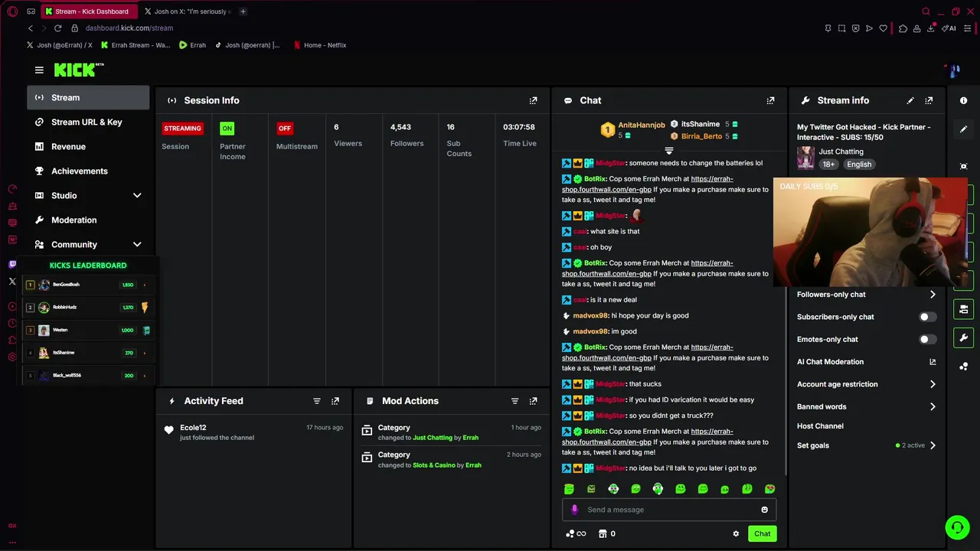Edit stream info with pencil icon
This screenshot has width=980, height=551.
[x=910, y=100]
